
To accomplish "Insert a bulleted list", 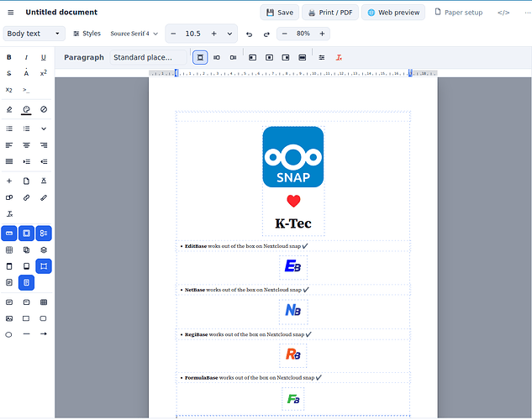I will point(9,129).
